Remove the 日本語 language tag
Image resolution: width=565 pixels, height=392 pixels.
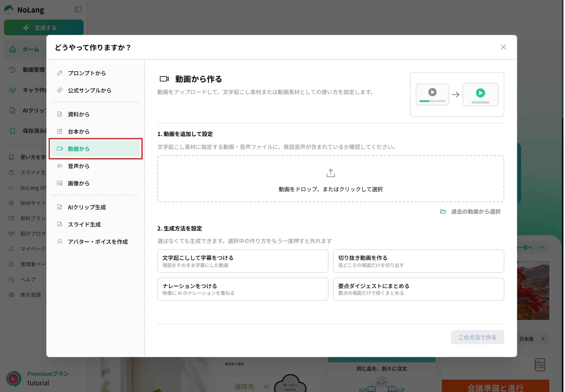pos(543,339)
